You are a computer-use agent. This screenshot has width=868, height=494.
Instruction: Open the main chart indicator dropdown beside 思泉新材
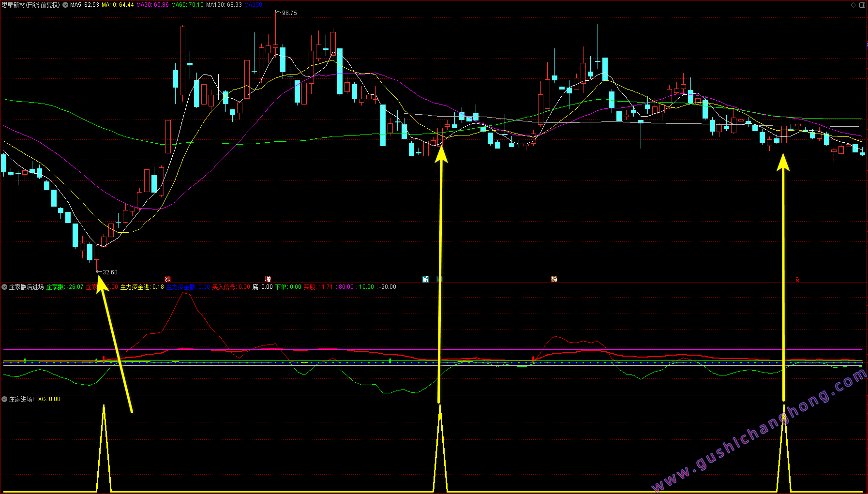click(x=65, y=5)
